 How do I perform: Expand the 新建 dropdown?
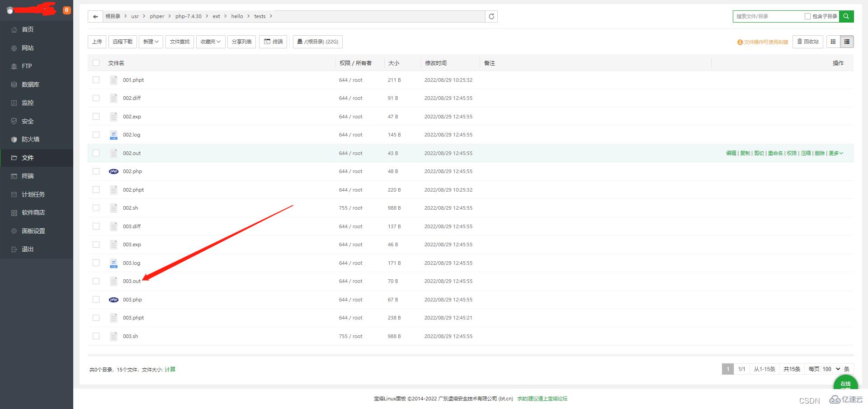151,42
